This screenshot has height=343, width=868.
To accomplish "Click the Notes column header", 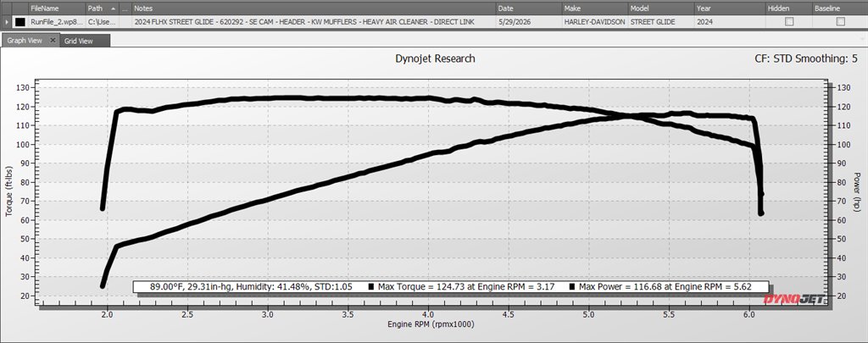I will pyautogui.click(x=314, y=8).
